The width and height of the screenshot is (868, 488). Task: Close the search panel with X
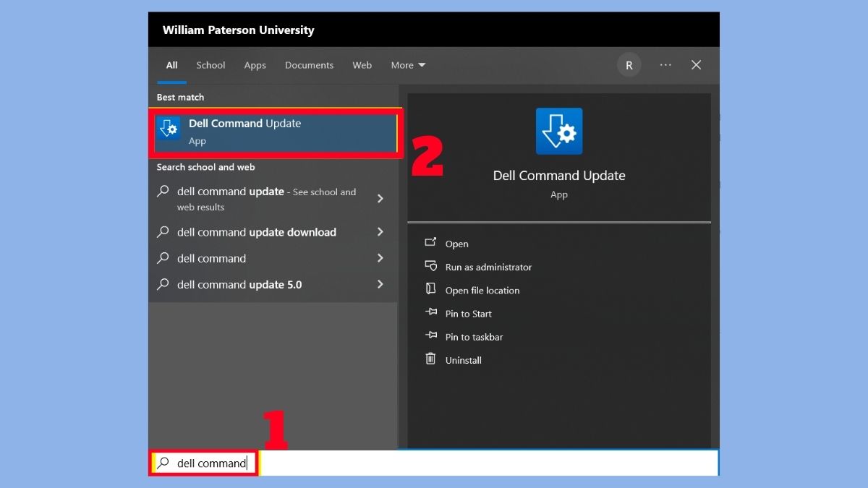pyautogui.click(x=696, y=65)
